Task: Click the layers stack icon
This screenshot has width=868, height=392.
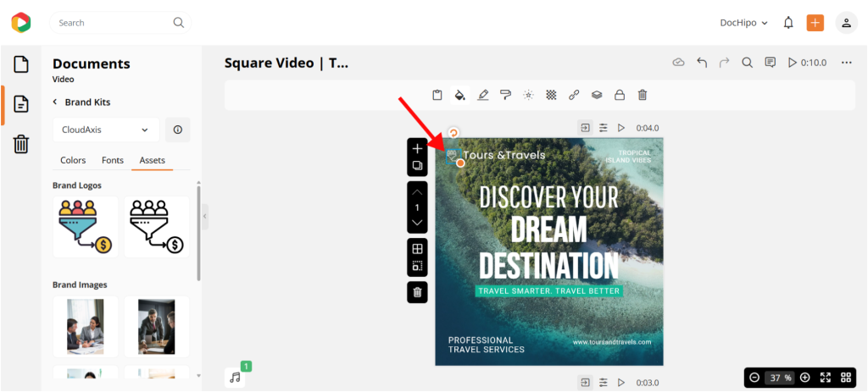Action: tap(597, 95)
